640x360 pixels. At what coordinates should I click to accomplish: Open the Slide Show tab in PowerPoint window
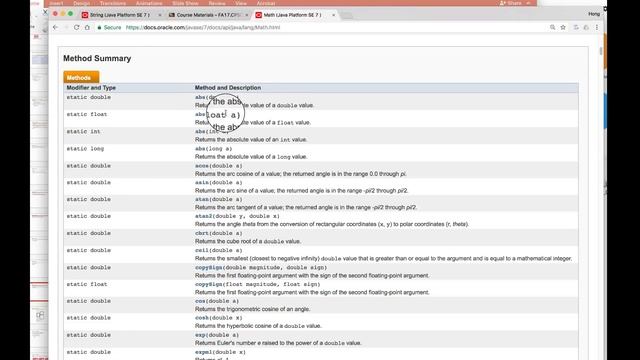pos(185,3)
